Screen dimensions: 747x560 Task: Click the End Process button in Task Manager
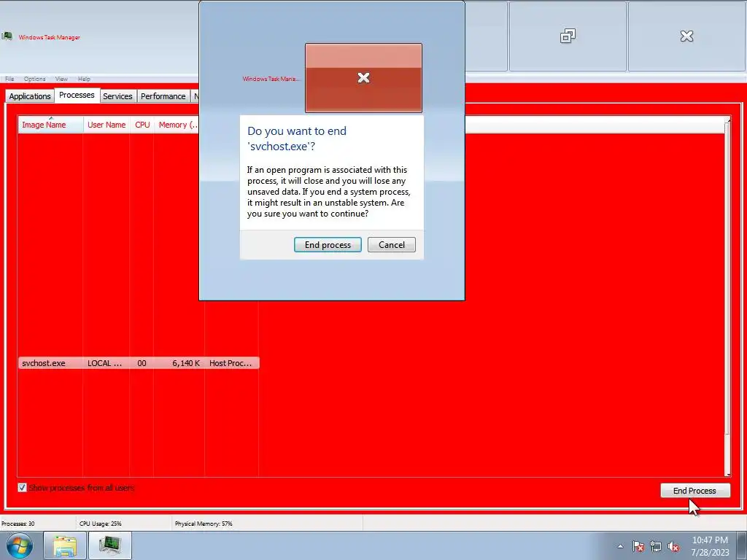click(694, 491)
